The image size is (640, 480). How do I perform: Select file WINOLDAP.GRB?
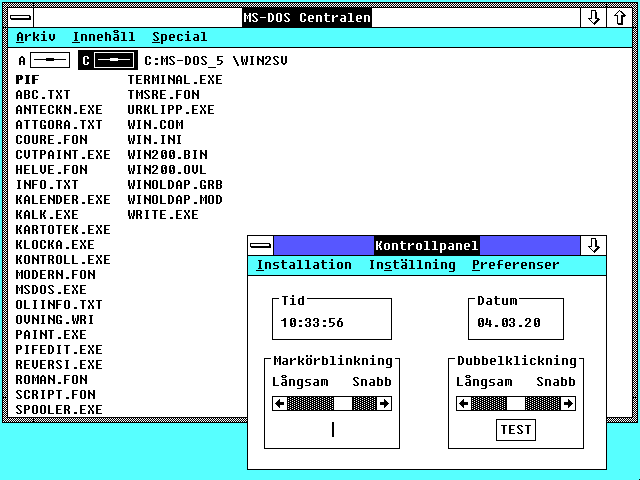175,184
